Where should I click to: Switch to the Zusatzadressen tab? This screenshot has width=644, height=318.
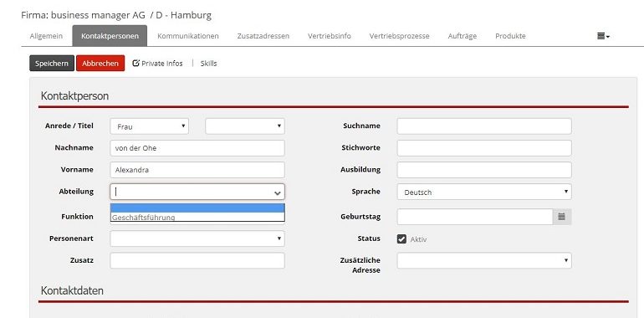pyautogui.click(x=263, y=36)
